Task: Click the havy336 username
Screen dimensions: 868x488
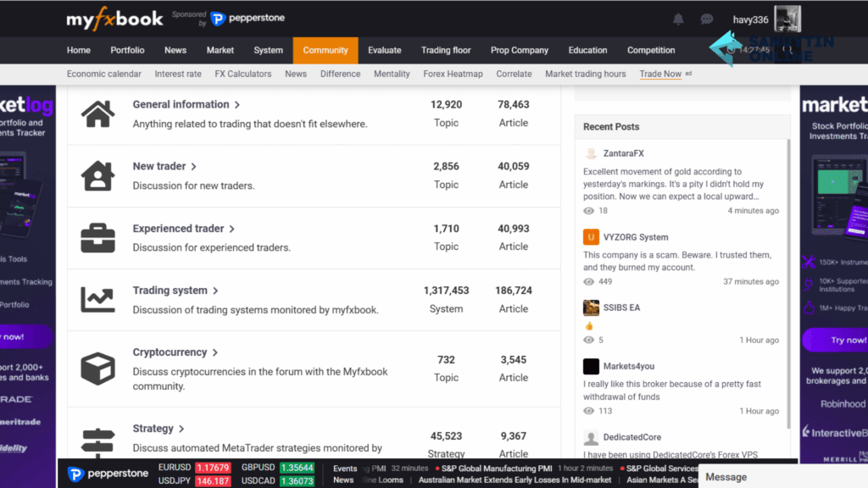Action: (x=751, y=20)
